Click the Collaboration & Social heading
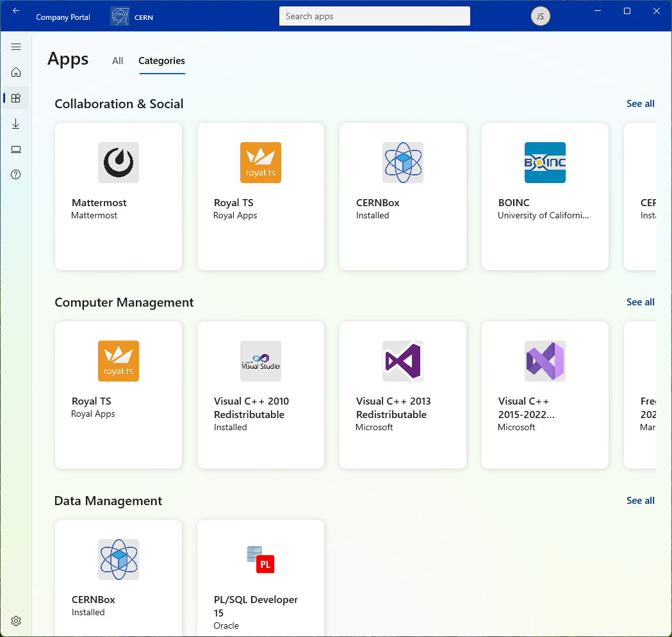Viewport: 672px width, 637px height. (119, 104)
